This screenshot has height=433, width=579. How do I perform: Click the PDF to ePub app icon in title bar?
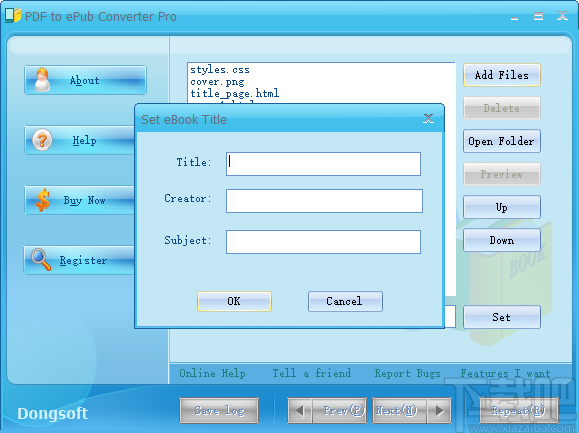13,15
